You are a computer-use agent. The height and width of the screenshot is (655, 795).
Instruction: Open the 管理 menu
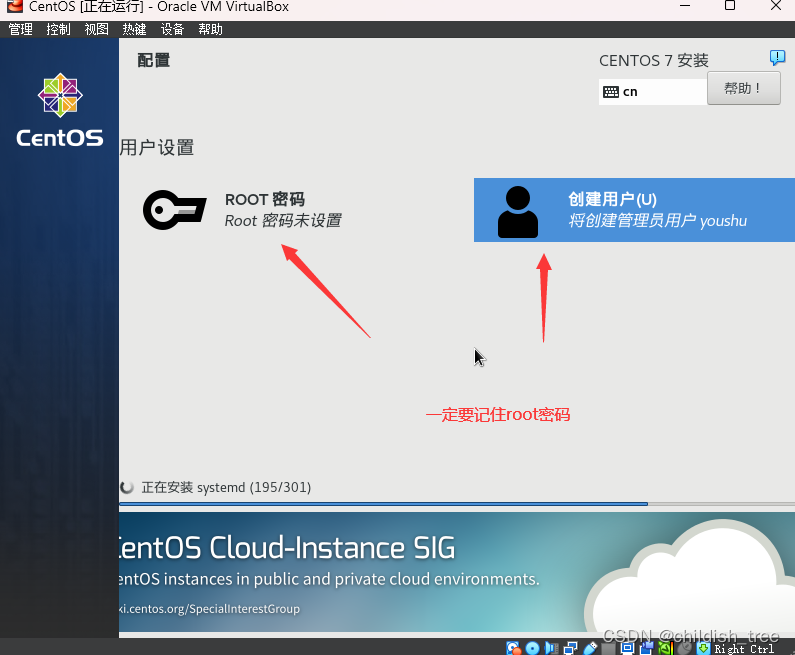[x=21, y=29]
